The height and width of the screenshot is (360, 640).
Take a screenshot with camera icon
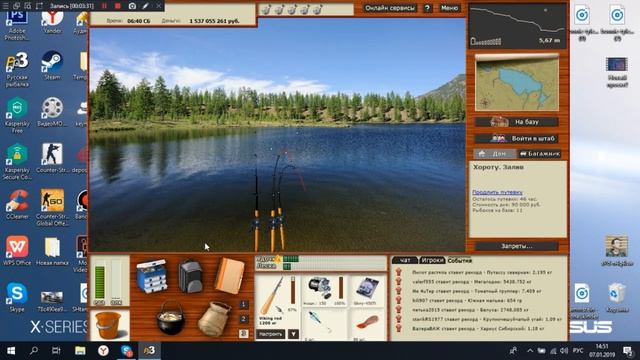pos(132,6)
